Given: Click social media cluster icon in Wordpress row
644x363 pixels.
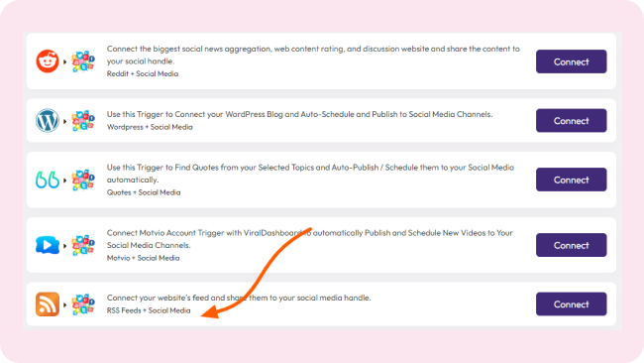Looking at the screenshot, I should pyautogui.click(x=83, y=120).
